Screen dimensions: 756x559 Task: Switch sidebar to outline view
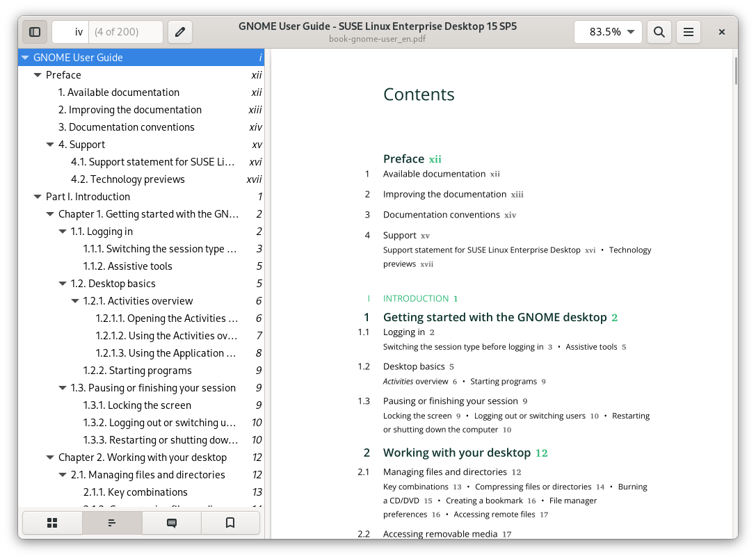(x=112, y=523)
